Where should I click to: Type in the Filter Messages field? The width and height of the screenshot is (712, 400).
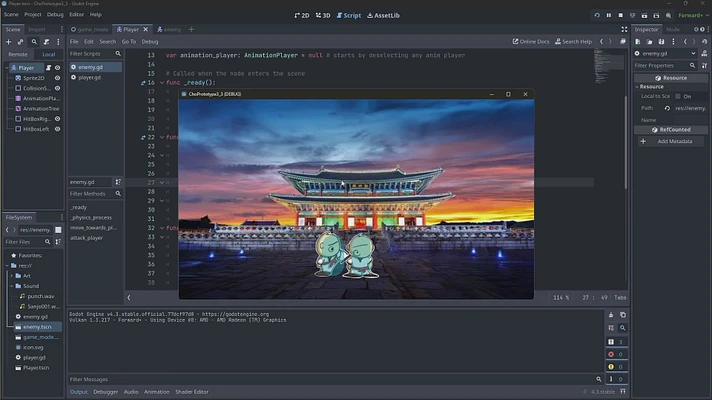pyautogui.click(x=331, y=379)
